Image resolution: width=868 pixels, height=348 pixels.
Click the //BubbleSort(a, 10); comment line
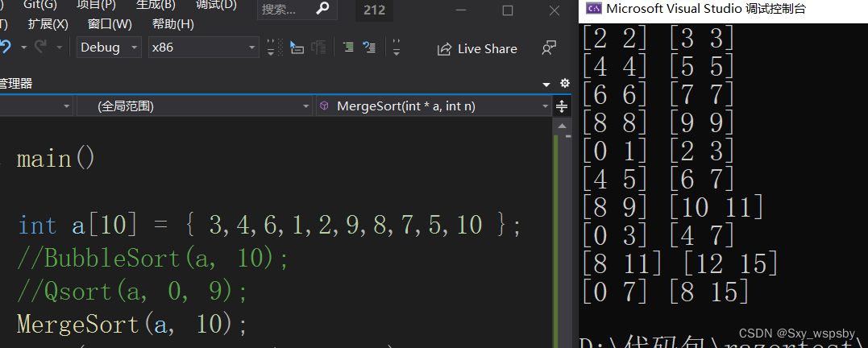[x=153, y=259]
